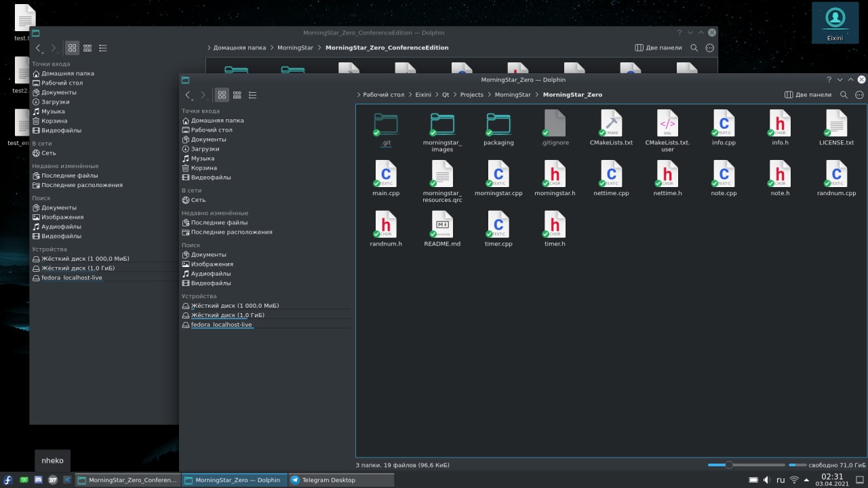Select README.md markdown file
The image size is (868, 488).
(x=442, y=229)
